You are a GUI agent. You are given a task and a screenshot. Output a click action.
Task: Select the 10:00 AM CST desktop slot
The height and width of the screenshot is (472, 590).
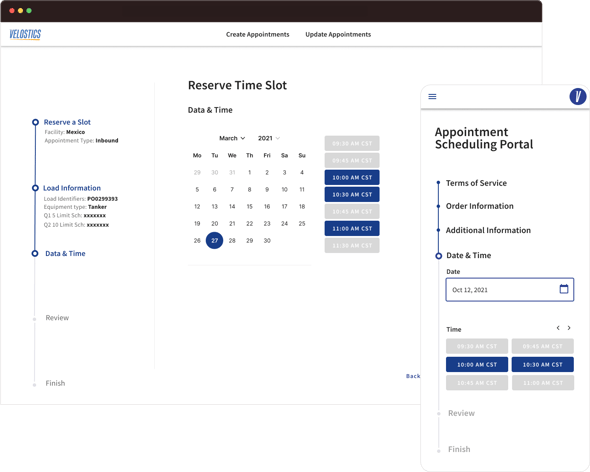pos(352,178)
